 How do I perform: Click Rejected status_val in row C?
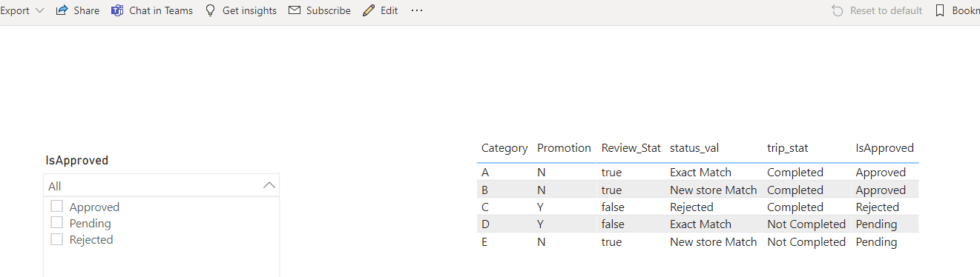(691, 207)
